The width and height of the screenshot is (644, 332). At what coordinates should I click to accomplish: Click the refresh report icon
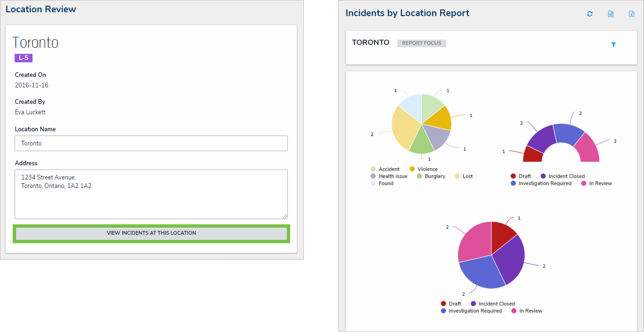[x=590, y=14]
